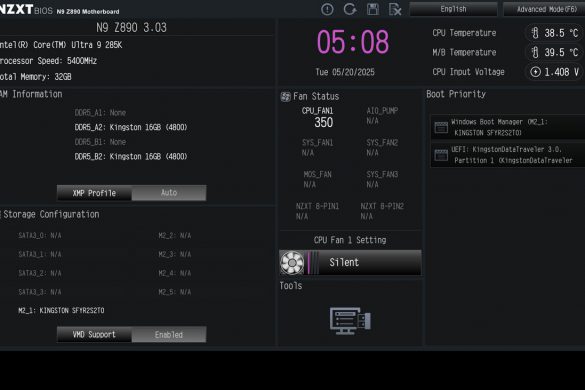Click the refresh/reset defaults icon

click(350, 9)
